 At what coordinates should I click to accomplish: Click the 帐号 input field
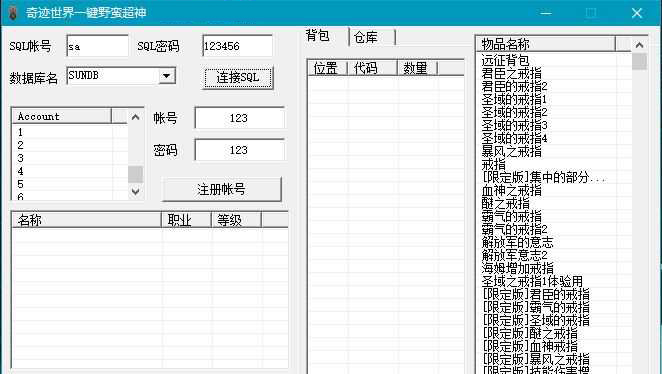[x=239, y=118]
